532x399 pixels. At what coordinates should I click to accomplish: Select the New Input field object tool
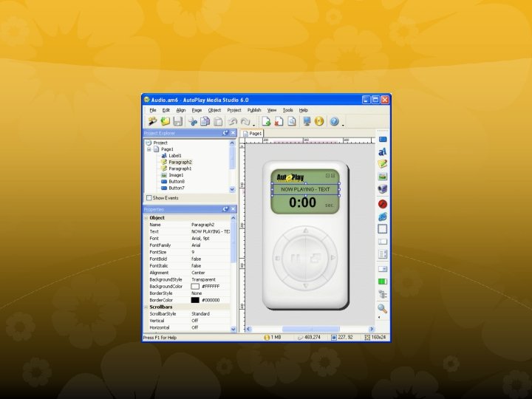point(383,242)
